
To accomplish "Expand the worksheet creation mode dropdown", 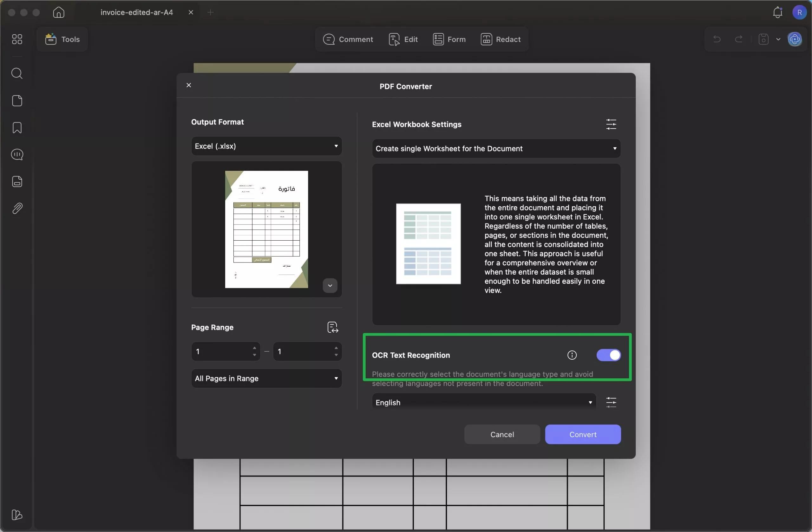I will [x=496, y=149].
